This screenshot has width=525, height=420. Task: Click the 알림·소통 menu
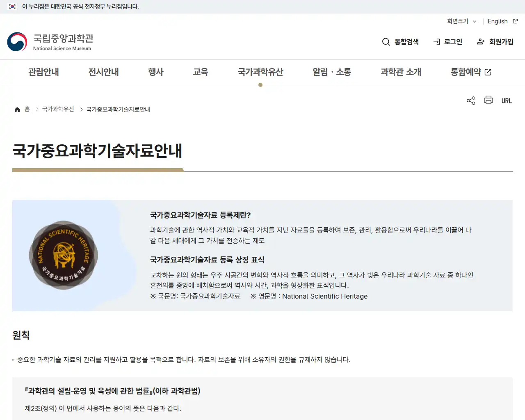tap(331, 72)
